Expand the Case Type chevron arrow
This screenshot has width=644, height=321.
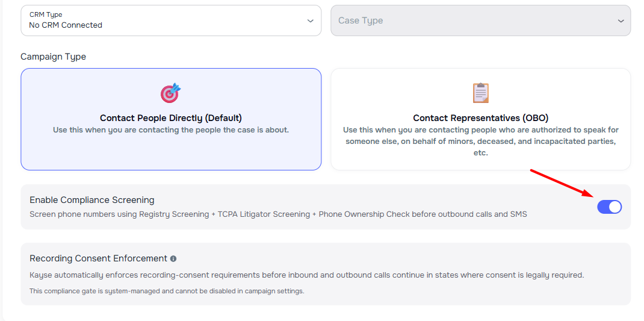(621, 20)
